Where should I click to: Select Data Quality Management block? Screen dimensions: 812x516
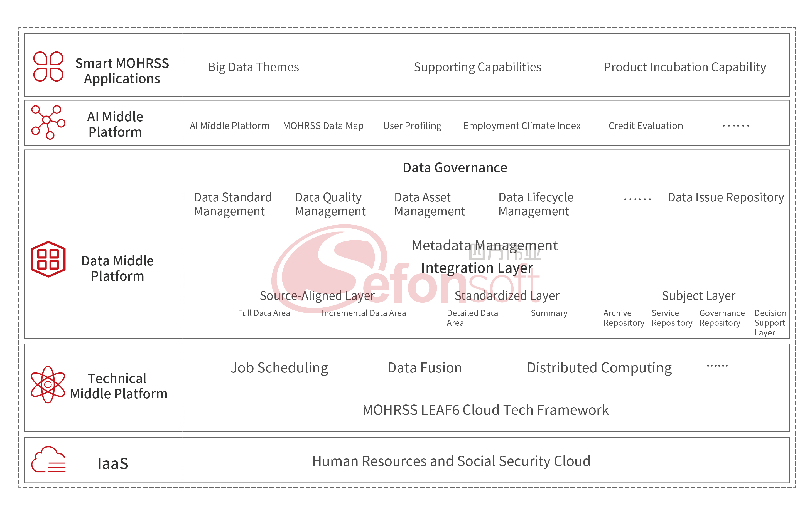[x=330, y=204]
